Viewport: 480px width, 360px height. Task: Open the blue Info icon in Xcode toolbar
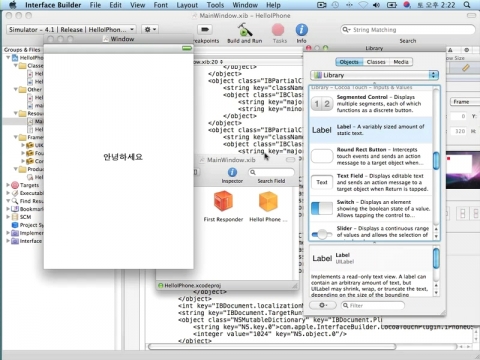coord(301,30)
